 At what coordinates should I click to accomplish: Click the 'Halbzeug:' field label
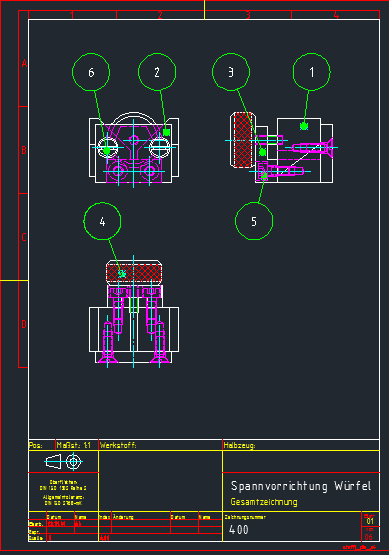(239, 445)
